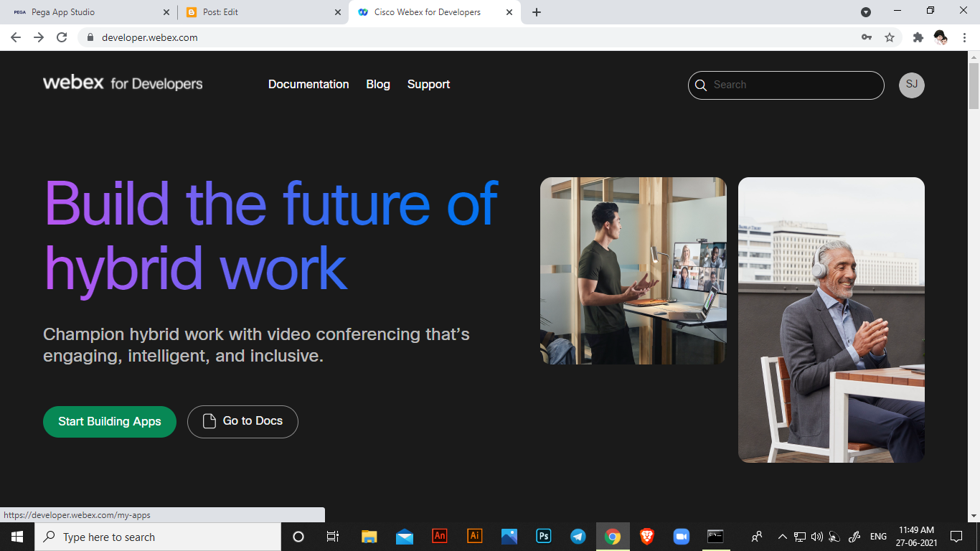This screenshot has width=980, height=551.
Task: Open Cortana circle icon
Action: point(298,537)
